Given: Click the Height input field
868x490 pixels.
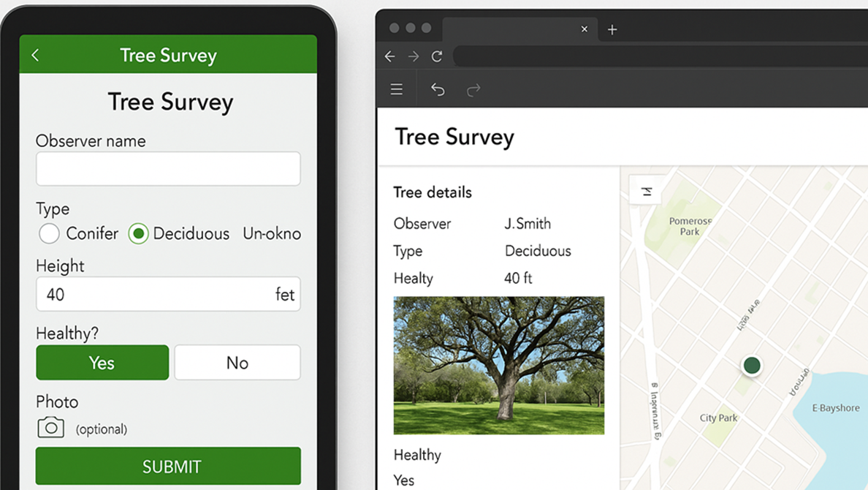Looking at the screenshot, I should pos(153,294).
